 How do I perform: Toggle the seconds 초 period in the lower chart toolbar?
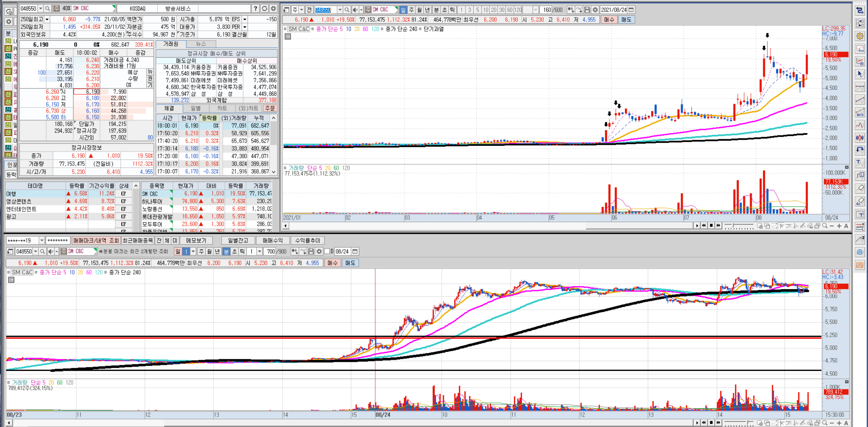pos(234,251)
